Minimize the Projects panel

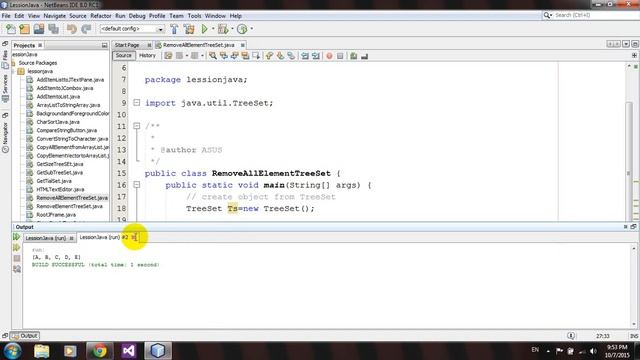tap(104, 45)
